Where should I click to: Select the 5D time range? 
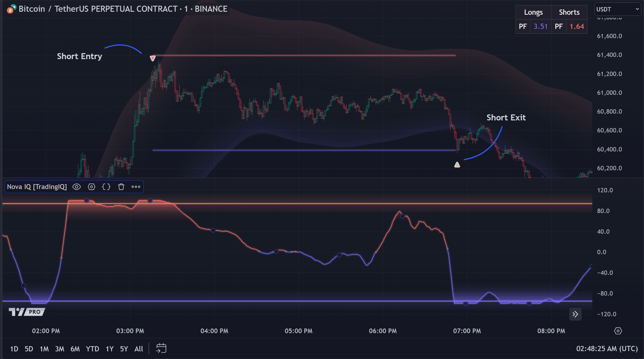(x=29, y=349)
